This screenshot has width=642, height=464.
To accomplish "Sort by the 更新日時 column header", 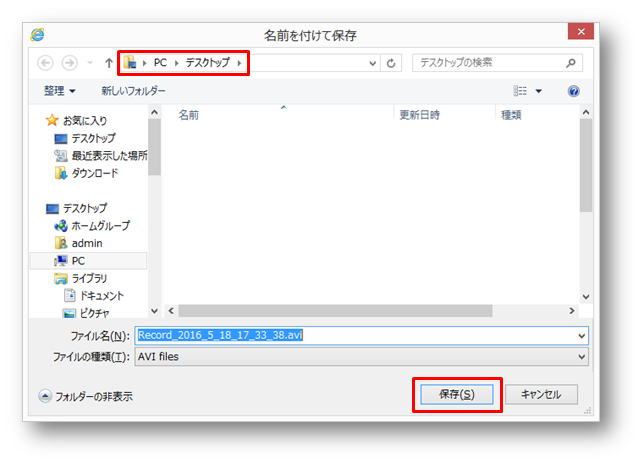I will (x=420, y=115).
